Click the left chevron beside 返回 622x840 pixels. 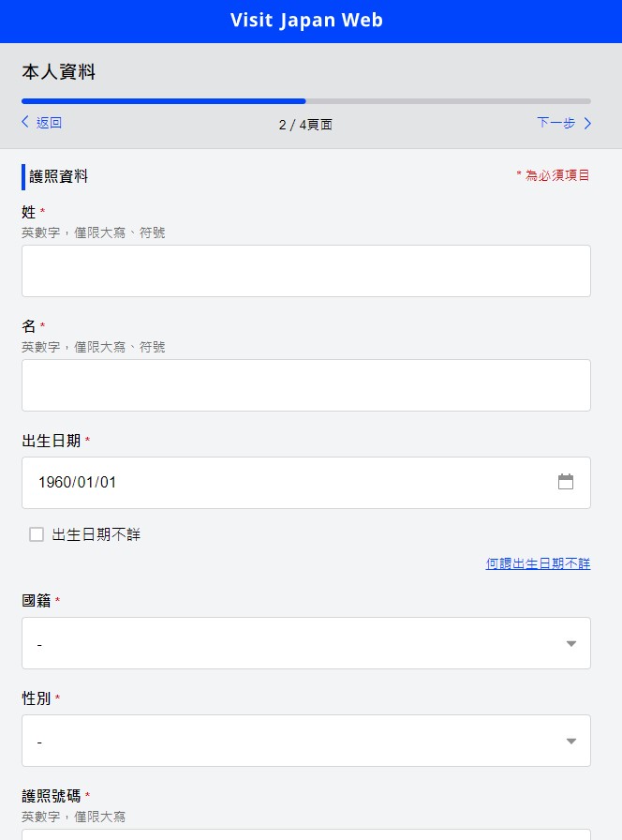click(25, 122)
